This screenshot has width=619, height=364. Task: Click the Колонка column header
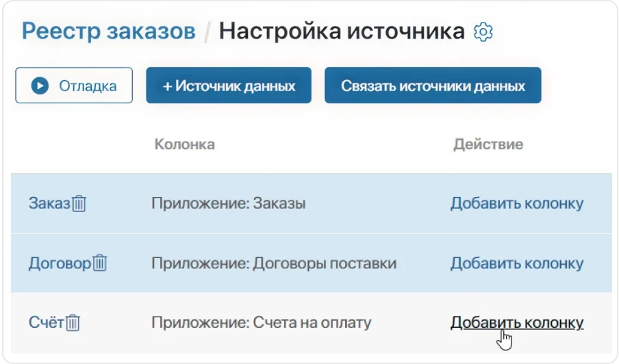(185, 144)
